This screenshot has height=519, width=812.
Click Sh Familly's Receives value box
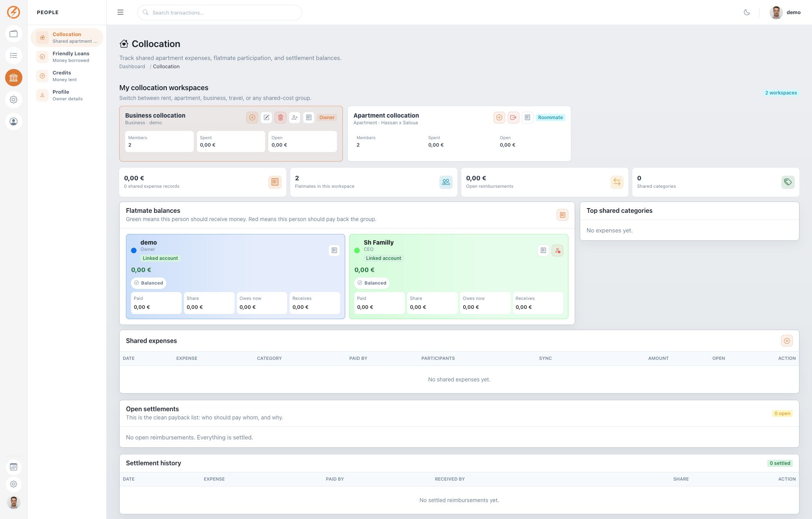pos(538,303)
